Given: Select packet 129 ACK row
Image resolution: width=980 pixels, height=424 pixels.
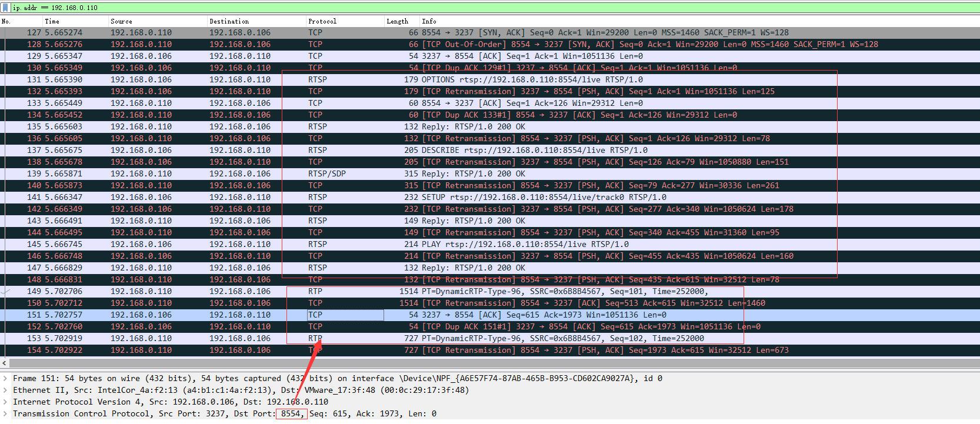Looking at the screenshot, I should 490,56.
